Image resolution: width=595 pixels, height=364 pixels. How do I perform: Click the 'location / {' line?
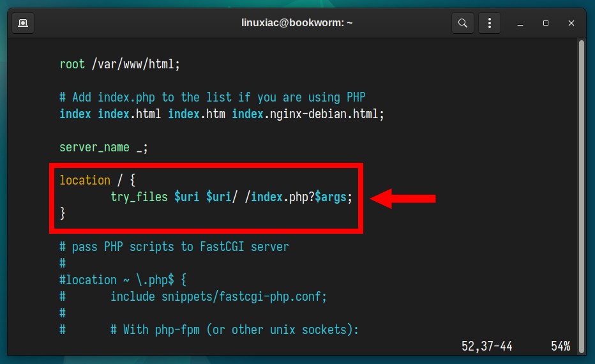[x=98, y=180]
